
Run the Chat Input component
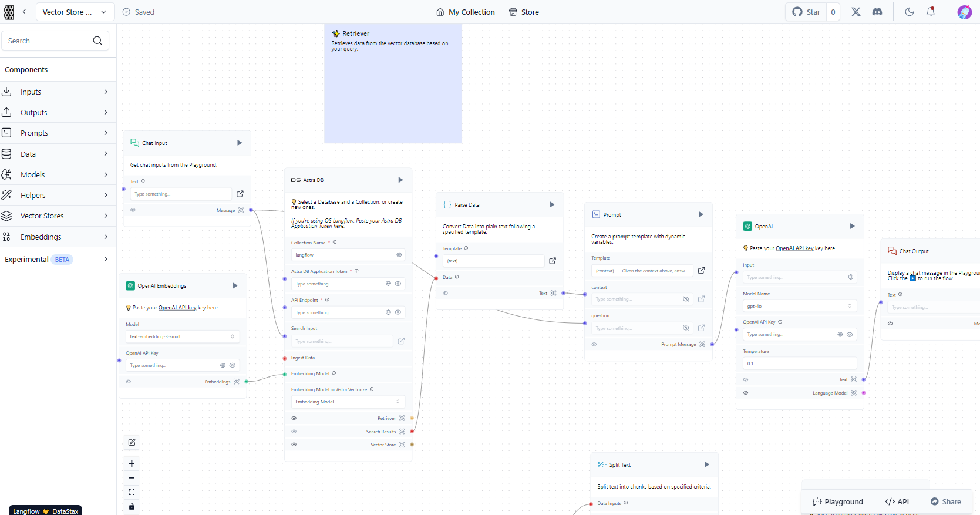[240, 143]
